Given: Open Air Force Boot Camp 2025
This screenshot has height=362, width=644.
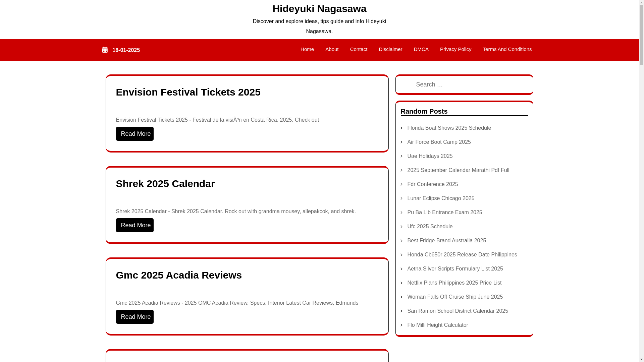Looking at the screenshot, I should [439, 142].
